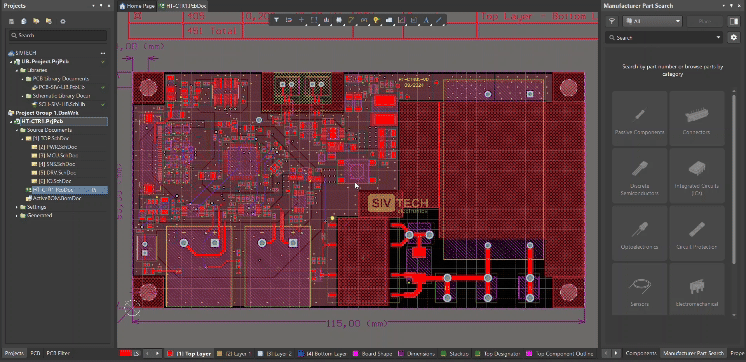Open Projects panel settings gear
The image size is (746, 362).
click(x=63, y=21)
